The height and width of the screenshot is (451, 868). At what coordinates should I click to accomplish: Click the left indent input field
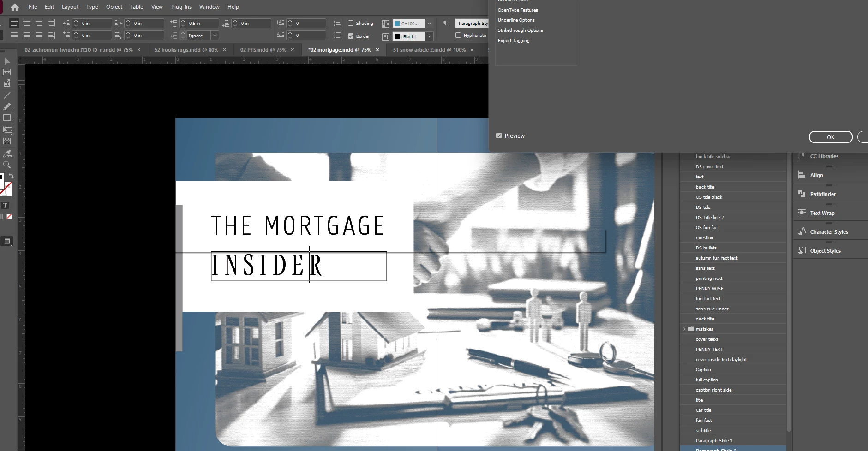pyautogui.click(x=96, y=23)
